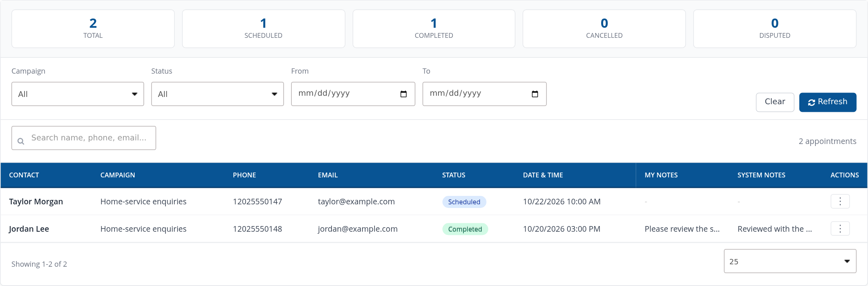868x286 pixels.
Task: Click phone number 12025550148
Action: coord(258,229)
